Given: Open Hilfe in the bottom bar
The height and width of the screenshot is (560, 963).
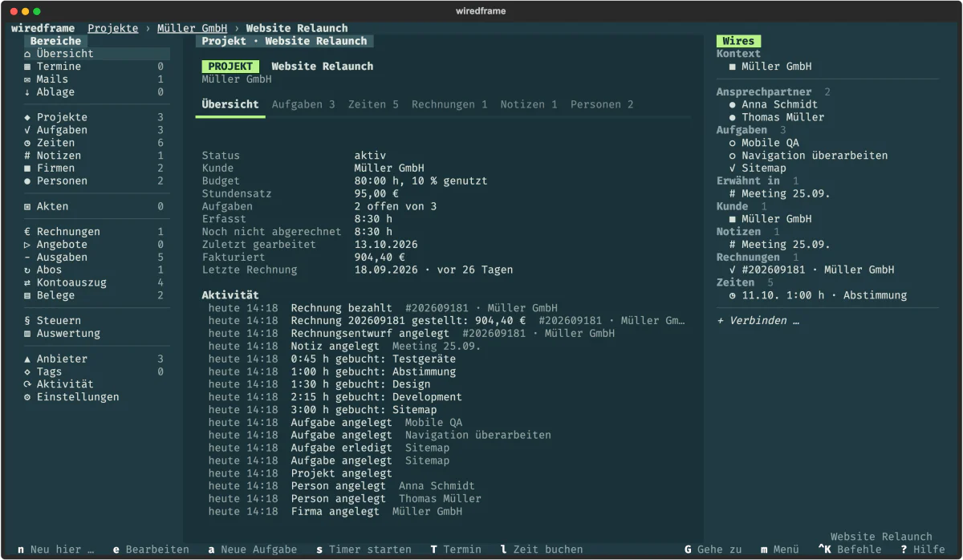Looking at the screenshot, I should 923,550.
